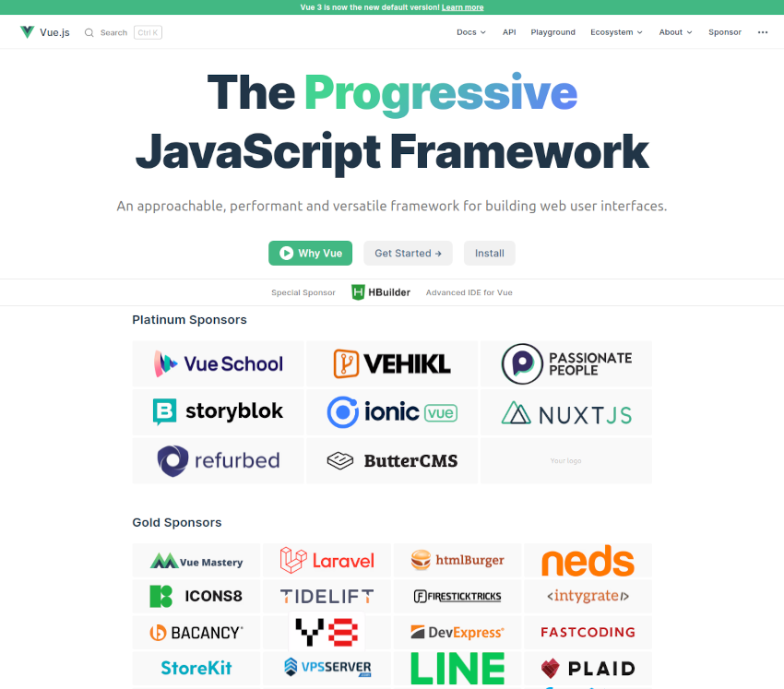The width and height of the screenshot is (784, 689).
Task: Open VPSServer gold sponsor logo
Action: click(327, 668)
